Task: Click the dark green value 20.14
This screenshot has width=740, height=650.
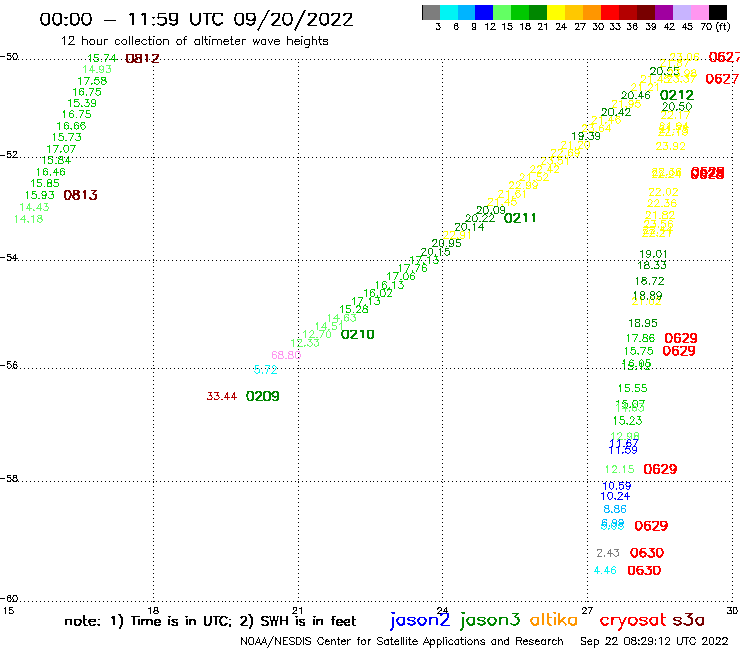Action: pyautogui.click(x=469, y=228)
